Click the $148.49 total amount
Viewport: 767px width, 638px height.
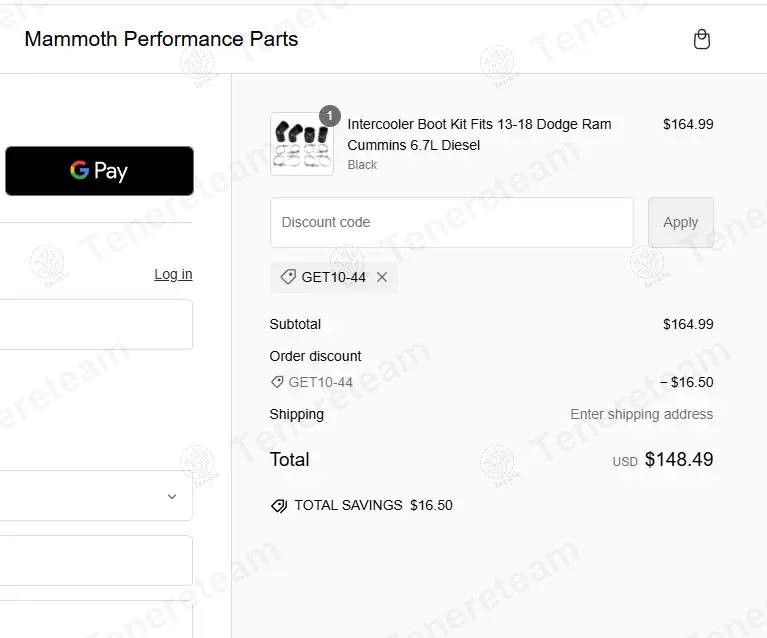[679, 460]
